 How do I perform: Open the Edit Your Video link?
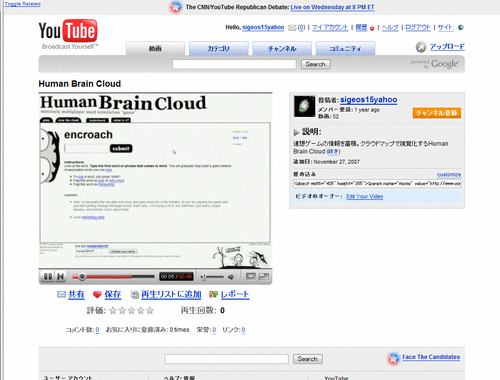[x=365, y=196]
